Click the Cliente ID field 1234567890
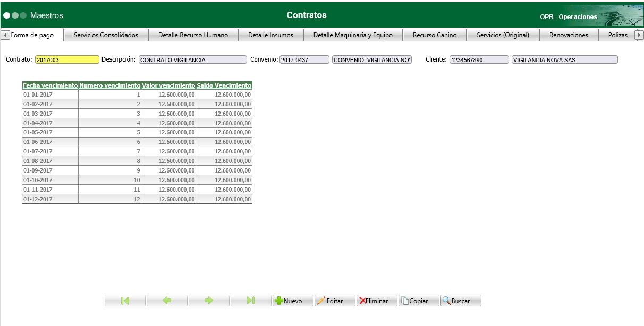Viewport: 644px width, 326px height. [x=479, y=59]
